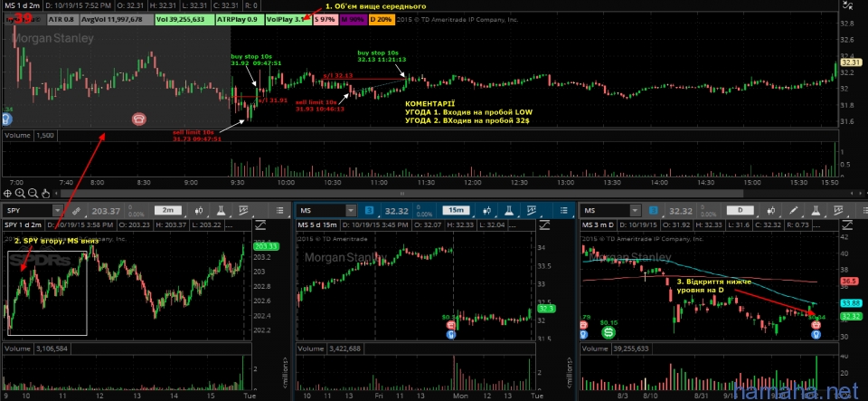Click the SPY 1 d 2m chart title

(24, 224)
